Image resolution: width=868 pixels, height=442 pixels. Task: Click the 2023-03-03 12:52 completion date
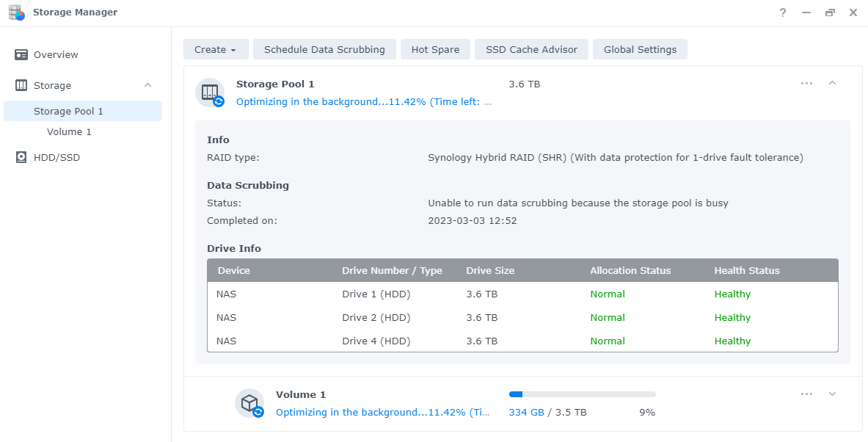tap(473, 220)
